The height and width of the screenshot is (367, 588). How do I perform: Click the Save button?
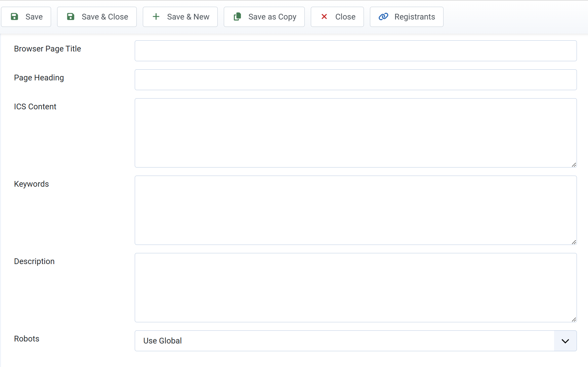pyautogui.click(x=26, y=17)
